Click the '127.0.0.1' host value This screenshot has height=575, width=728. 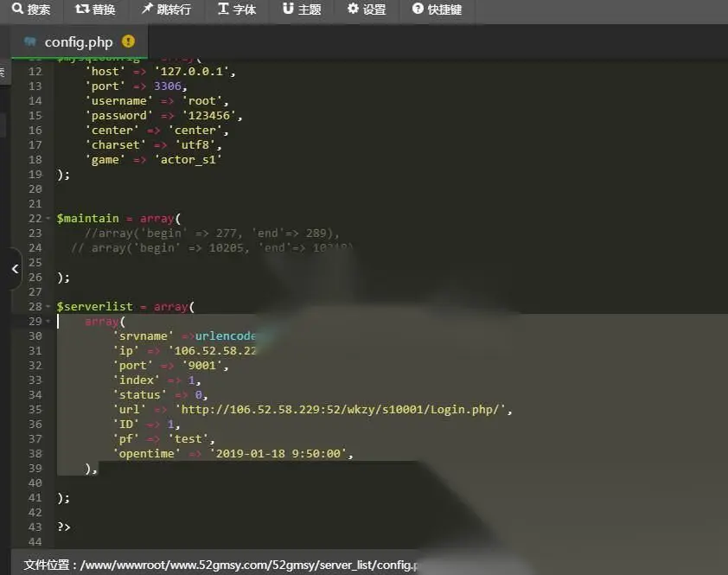(192, 72)
